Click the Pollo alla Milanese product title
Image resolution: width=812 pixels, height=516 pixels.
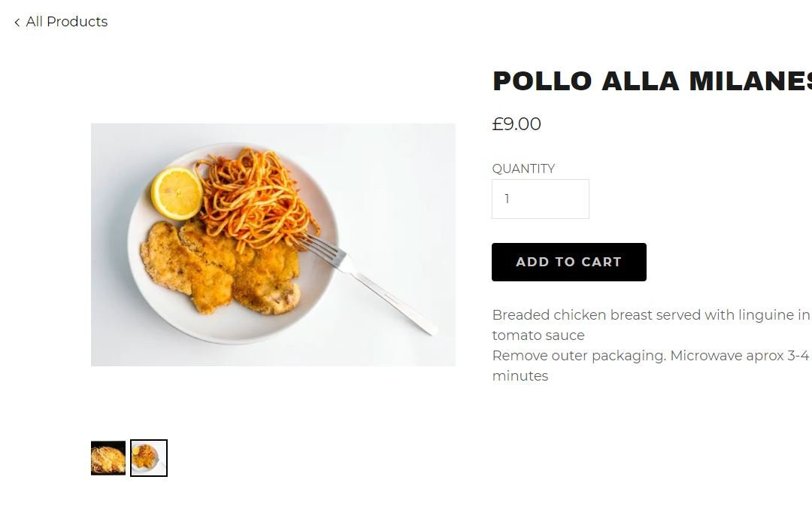(652, 80)
